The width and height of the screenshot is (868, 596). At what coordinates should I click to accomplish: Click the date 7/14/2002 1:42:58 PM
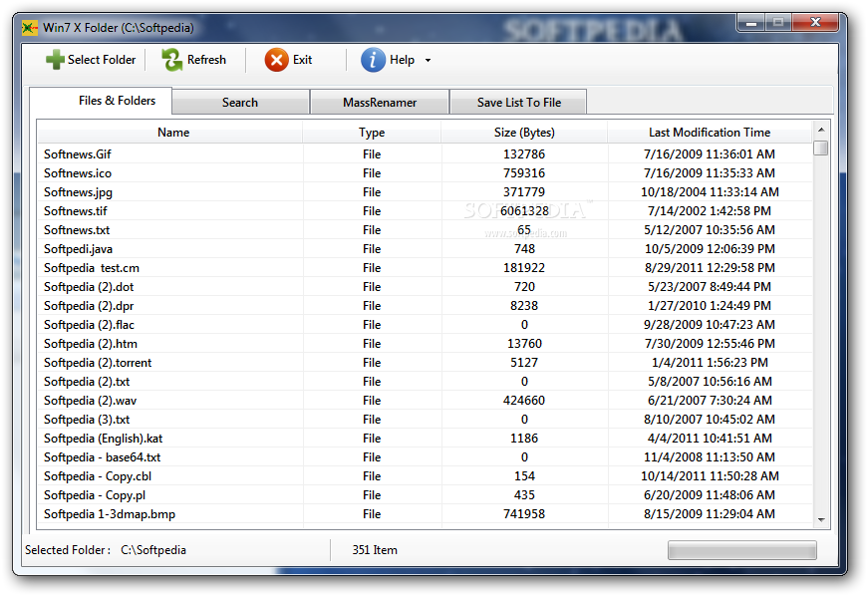point(710,211)
